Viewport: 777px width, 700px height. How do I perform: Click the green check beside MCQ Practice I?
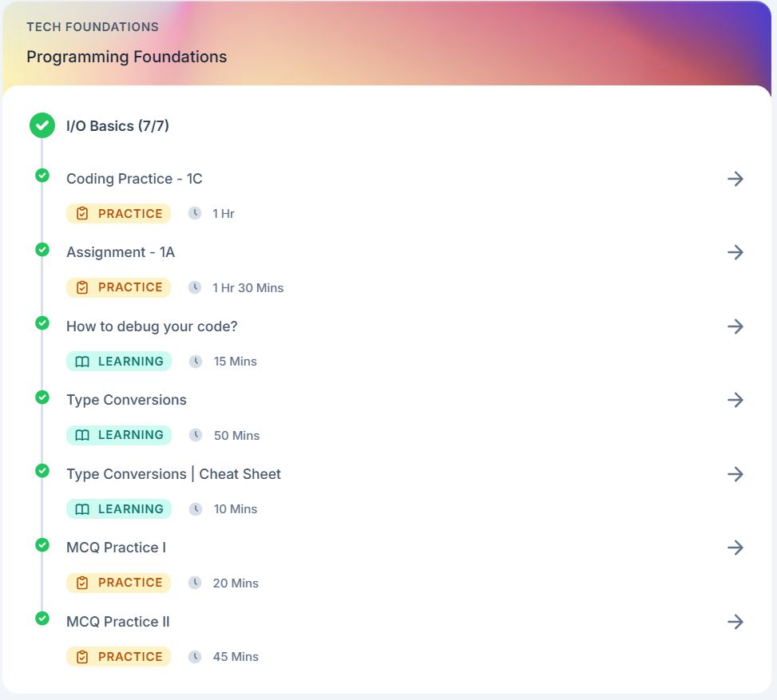pyautogui.click(x=42, y=544)
